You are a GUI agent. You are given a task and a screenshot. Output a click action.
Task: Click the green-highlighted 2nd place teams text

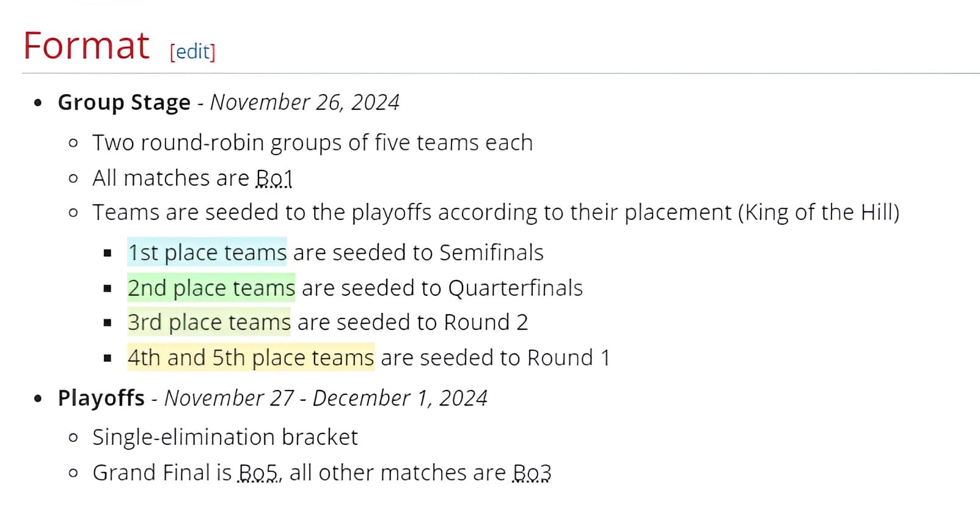coord(211,288)
